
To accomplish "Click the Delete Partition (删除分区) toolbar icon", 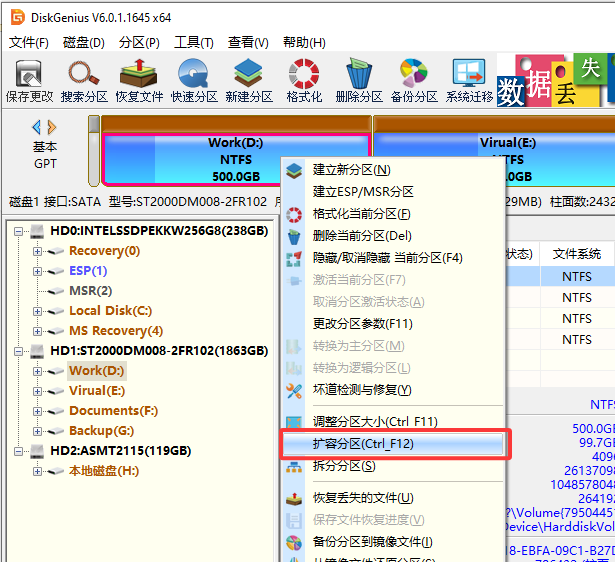I will (358, 80).
